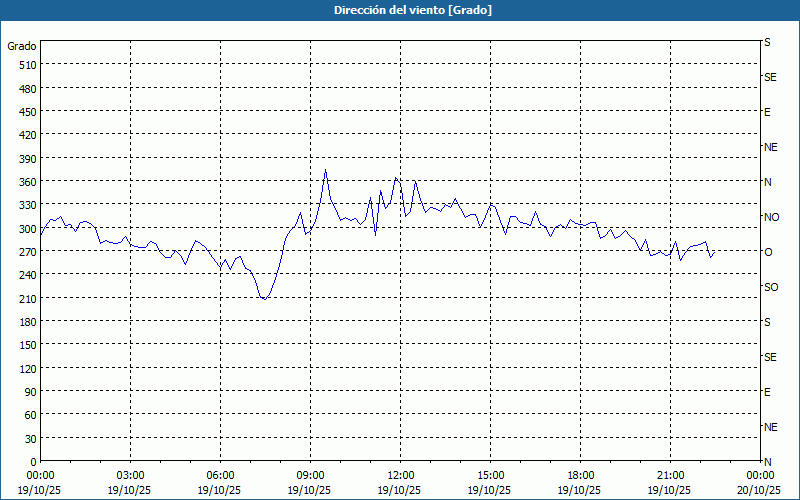Select the 18:00 time label on the x-axis
Viewport: 800px width, 500px height.
pos(580,475)
